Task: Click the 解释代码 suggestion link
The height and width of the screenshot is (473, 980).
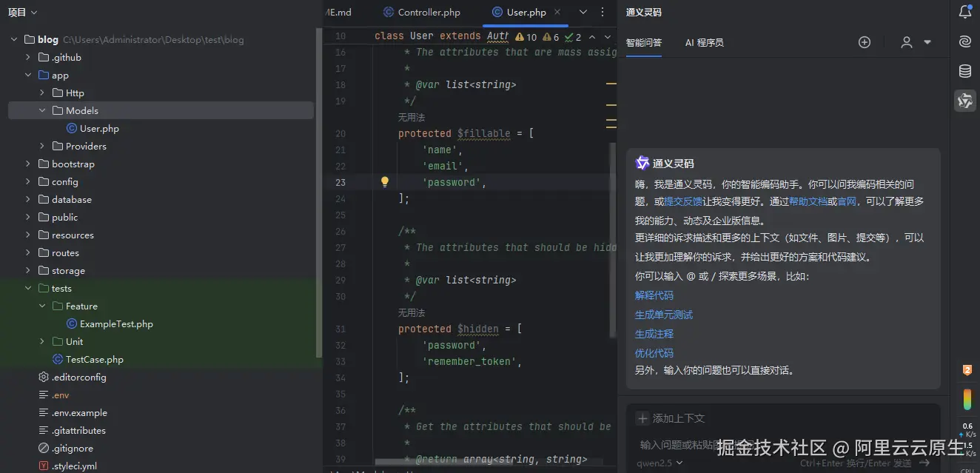Action: pyautogui.click(x=654, y=295)
